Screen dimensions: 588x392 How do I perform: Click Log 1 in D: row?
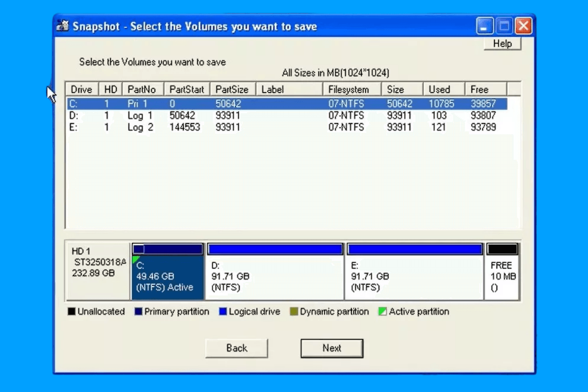point(140,116)
